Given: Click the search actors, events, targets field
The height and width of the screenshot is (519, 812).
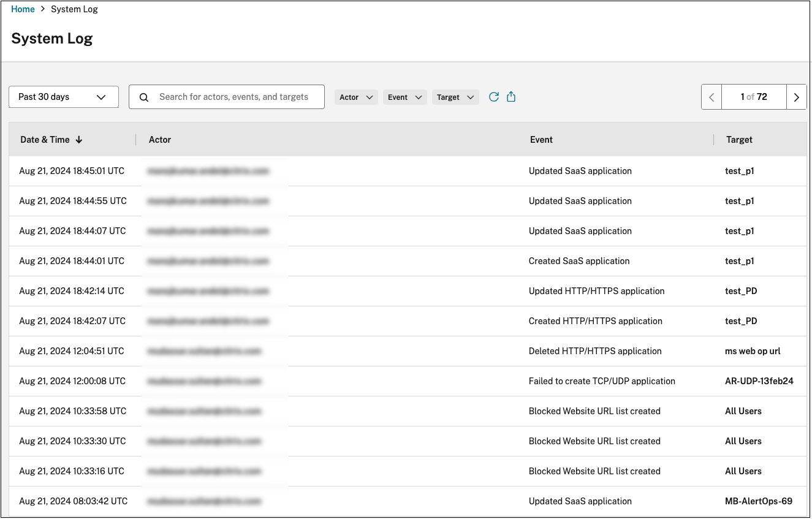Looking at the screenshot, I should pyautogui.click(x=233, y=97).
